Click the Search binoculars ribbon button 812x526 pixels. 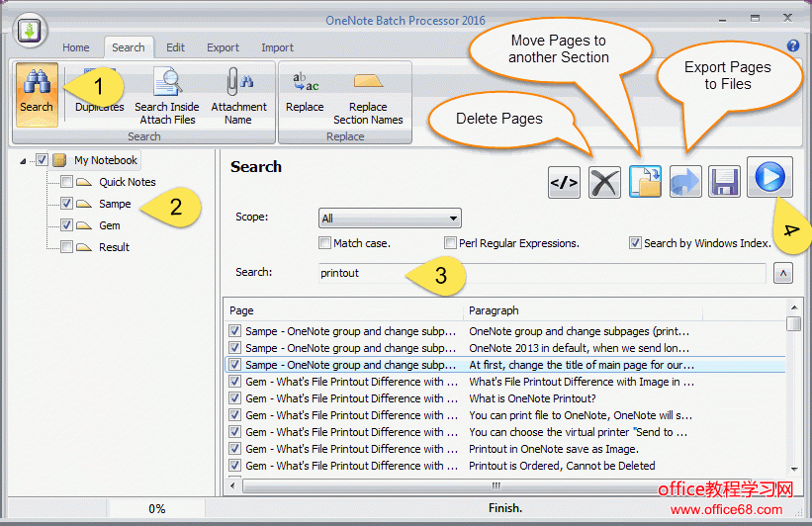(x=37, y=95)
